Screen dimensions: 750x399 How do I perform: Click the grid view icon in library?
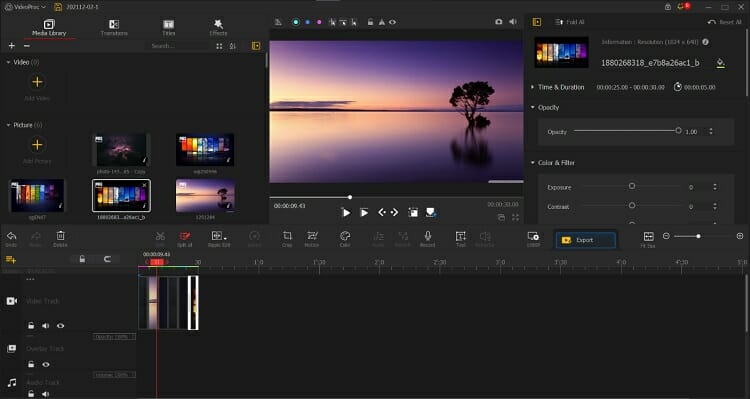(x=219, y=46)
